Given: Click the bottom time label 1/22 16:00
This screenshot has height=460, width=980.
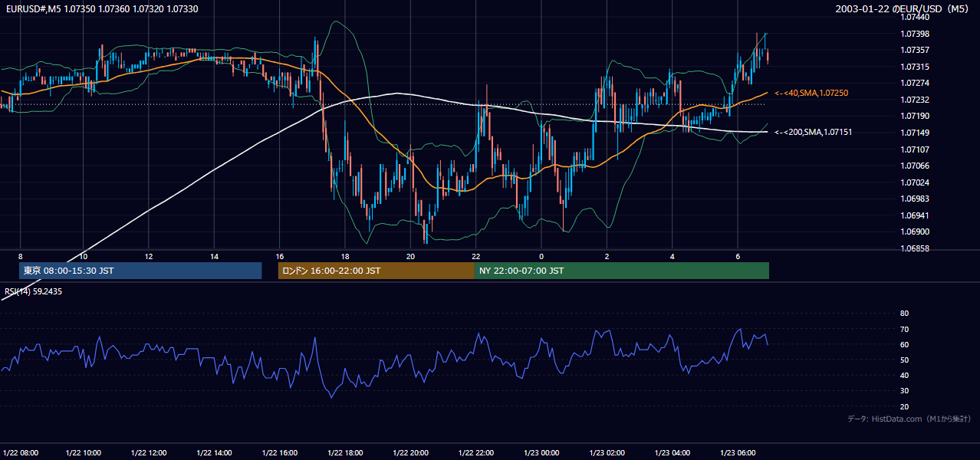Looking at the screenshot, I should click(x=279, y=452).
